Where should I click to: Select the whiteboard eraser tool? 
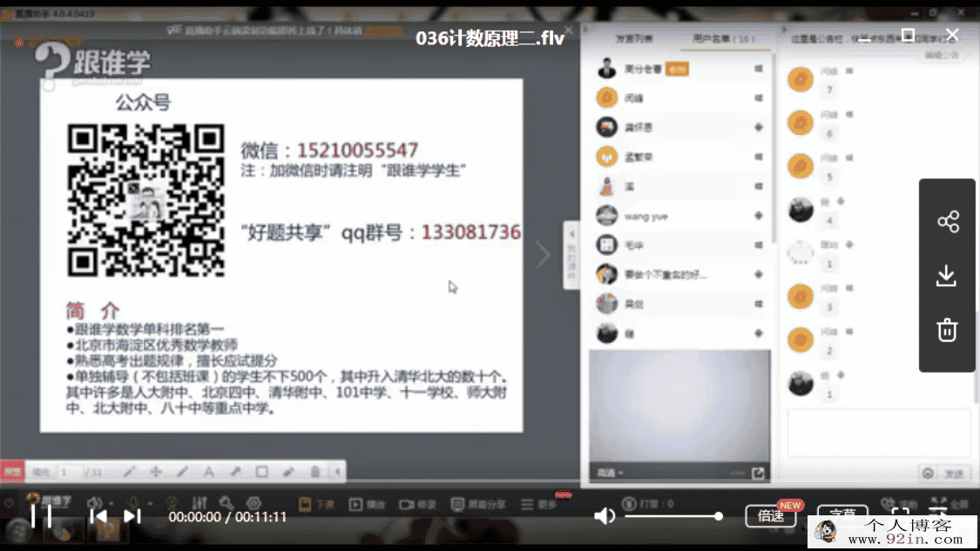288,472
